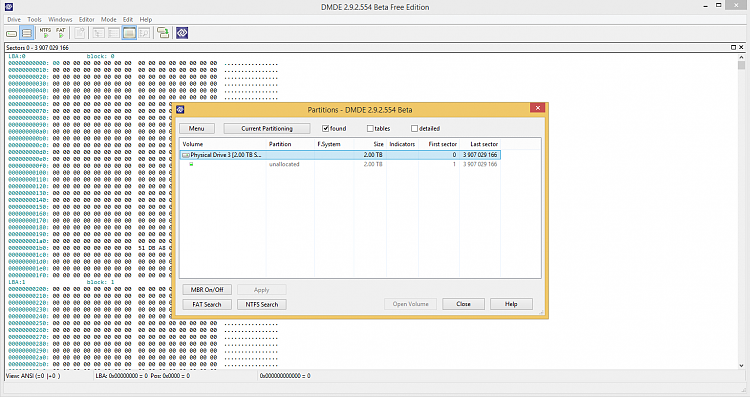
Task: Click 'Sectors 0 - 3 907 029 166' title
Action: tap(37, 47)
